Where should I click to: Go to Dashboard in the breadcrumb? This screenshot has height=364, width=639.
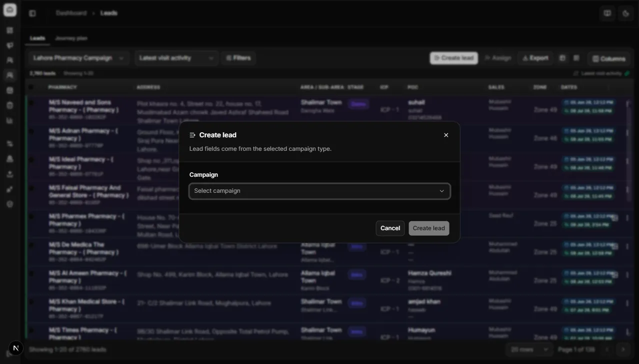pyautogui.click(x=71, y=13)
